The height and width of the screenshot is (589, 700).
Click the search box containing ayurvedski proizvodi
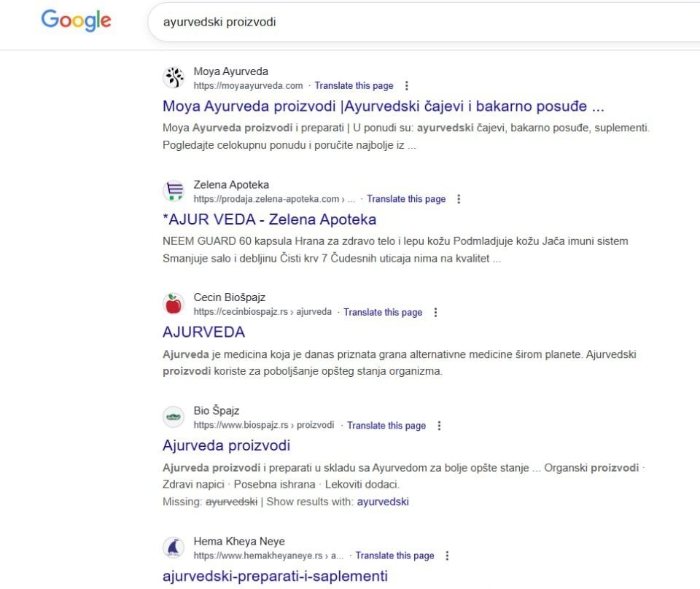coord(408,22)
